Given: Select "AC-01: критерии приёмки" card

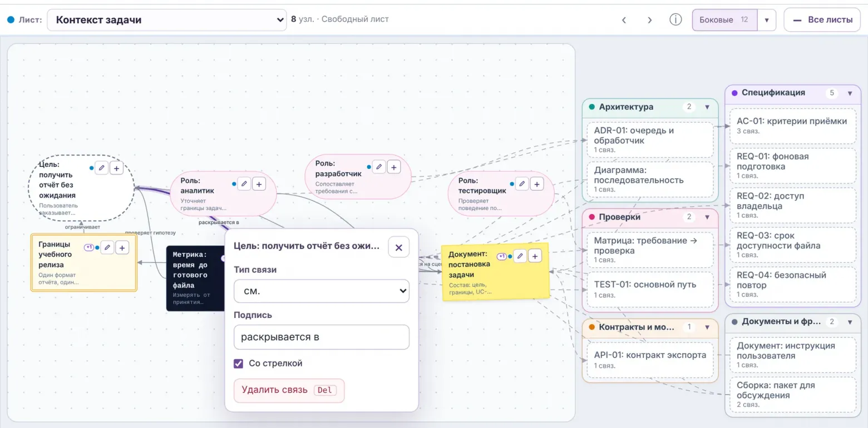Looking at the screenshot, I should tap(792, 126).
